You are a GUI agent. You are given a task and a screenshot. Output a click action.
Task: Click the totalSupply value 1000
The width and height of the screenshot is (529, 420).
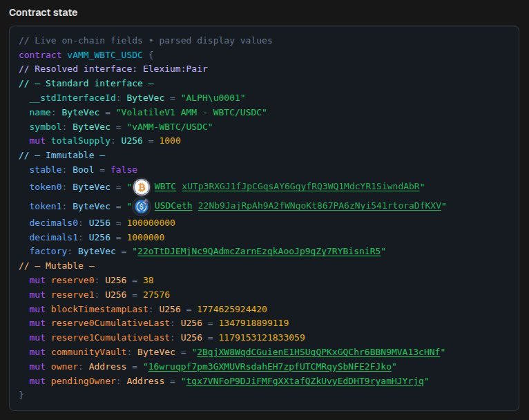[170, 141]
